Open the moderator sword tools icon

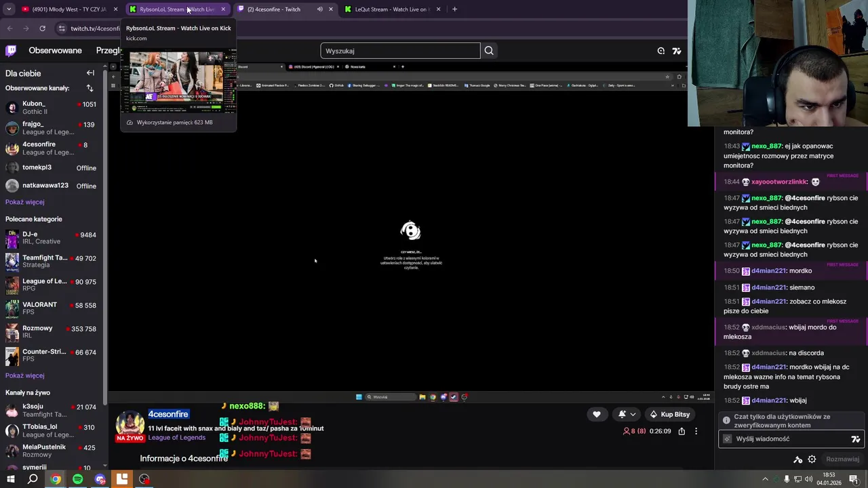[798, 460]
